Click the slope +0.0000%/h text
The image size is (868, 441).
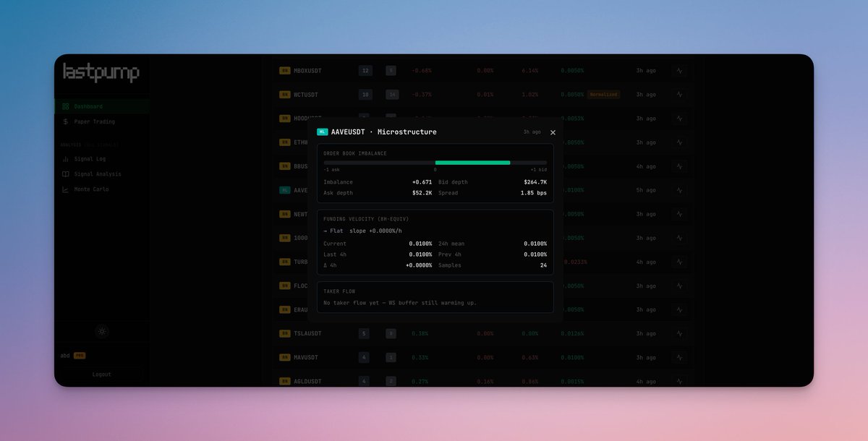375,231
